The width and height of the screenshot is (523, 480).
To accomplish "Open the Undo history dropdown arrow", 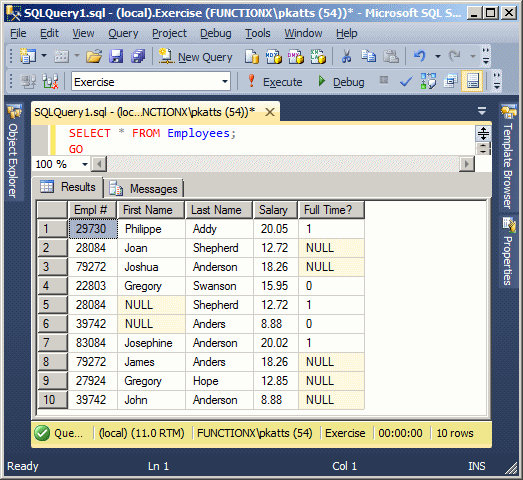I will point(438,56).
